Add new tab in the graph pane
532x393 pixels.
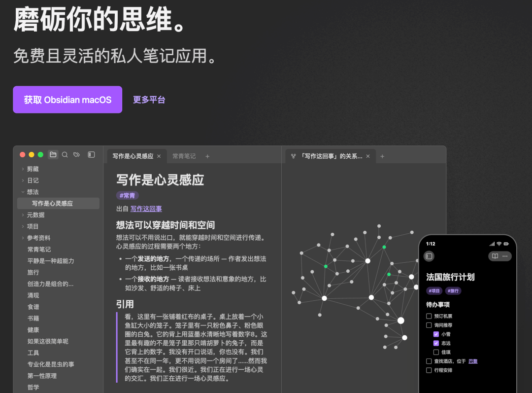(382, 156)
